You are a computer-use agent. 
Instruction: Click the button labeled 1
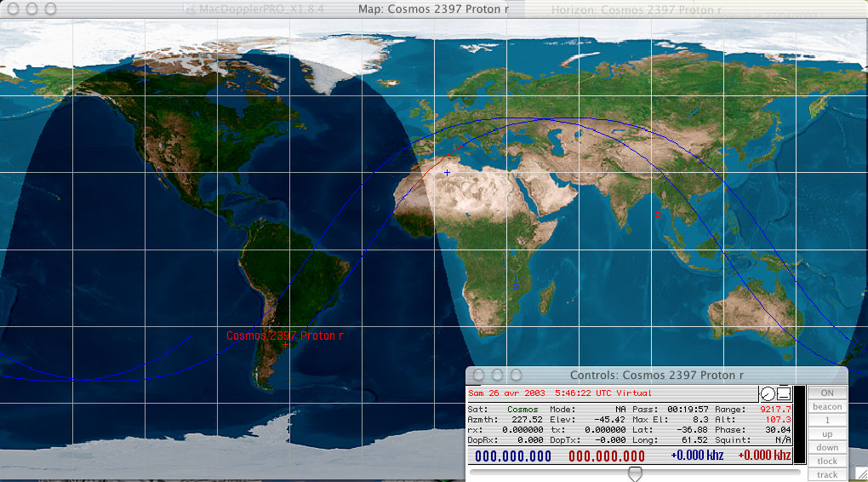click(827, 420)
